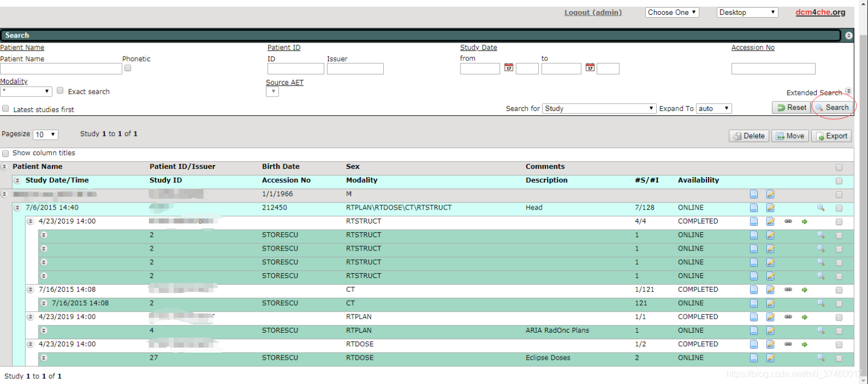Click green forward arrow on RTSTRUCT 4/4 row
This screenshot has height=384, width=868.
click(x=805, y=221)
